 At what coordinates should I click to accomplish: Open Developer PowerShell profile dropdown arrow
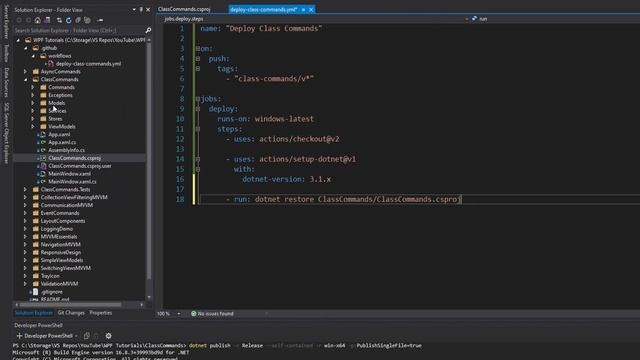76,336
